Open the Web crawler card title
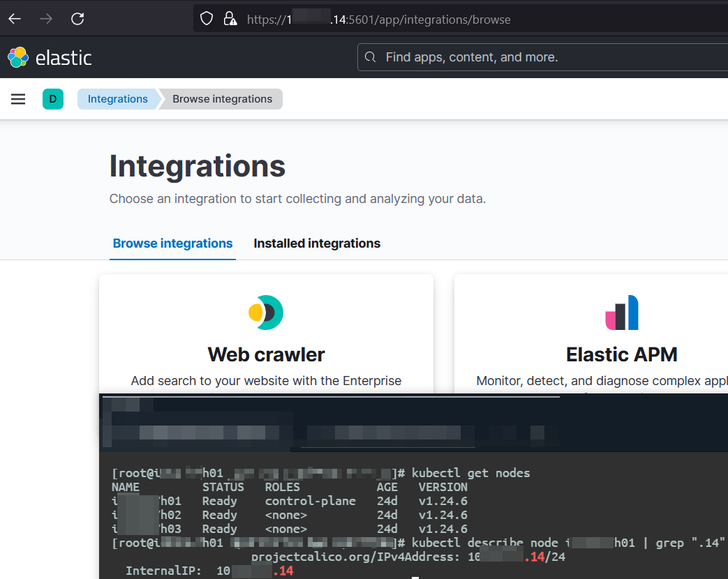Viewport: 728px width, 579px height. tap(266, 354)
